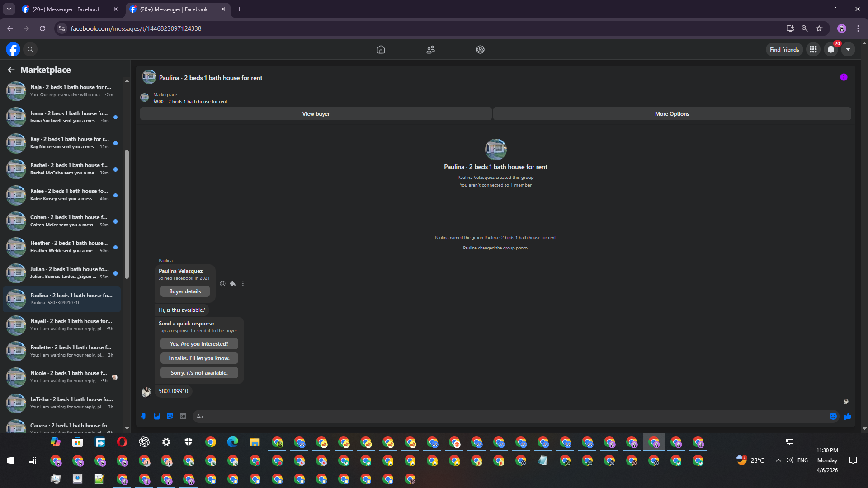Click the browser back arrow
The height and width of the screenshot is (488, 868).
(x=10, y=28)
